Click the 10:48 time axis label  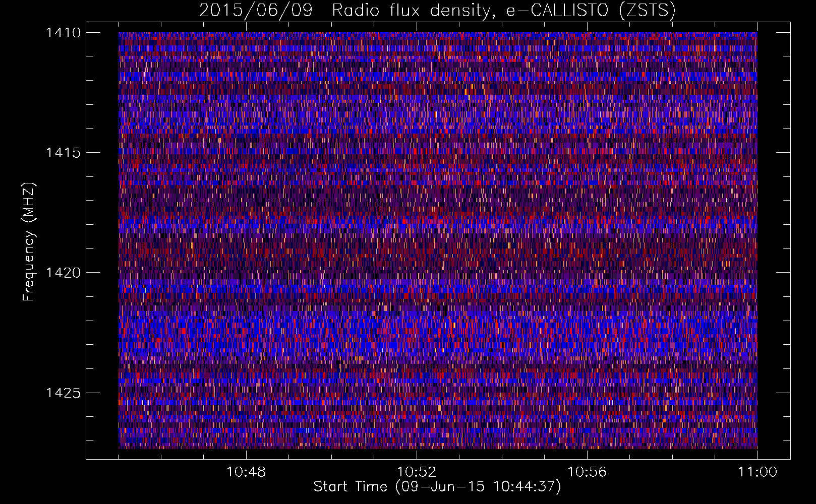click(x=246, y=472)
